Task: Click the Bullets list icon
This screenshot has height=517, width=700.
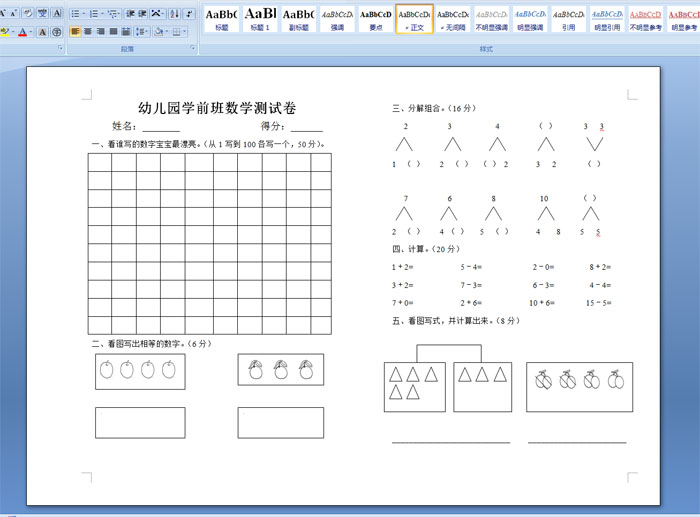Action: coord(75,13)
